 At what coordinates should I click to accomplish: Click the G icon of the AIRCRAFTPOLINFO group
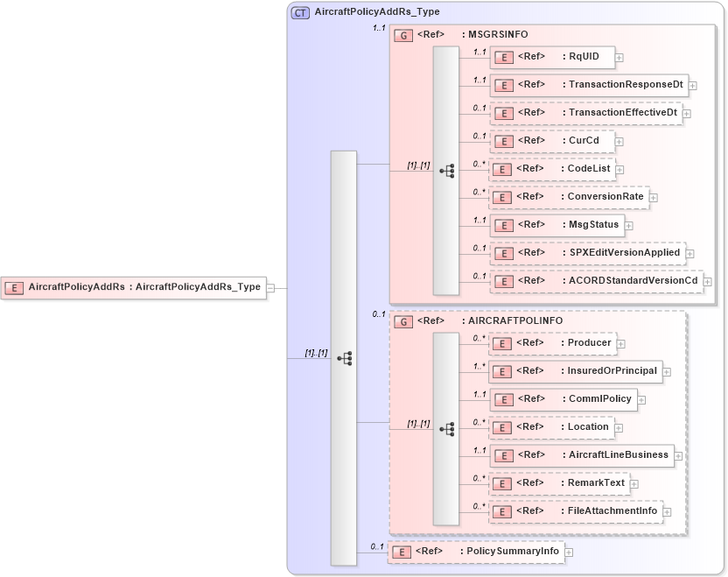(403, 321)
